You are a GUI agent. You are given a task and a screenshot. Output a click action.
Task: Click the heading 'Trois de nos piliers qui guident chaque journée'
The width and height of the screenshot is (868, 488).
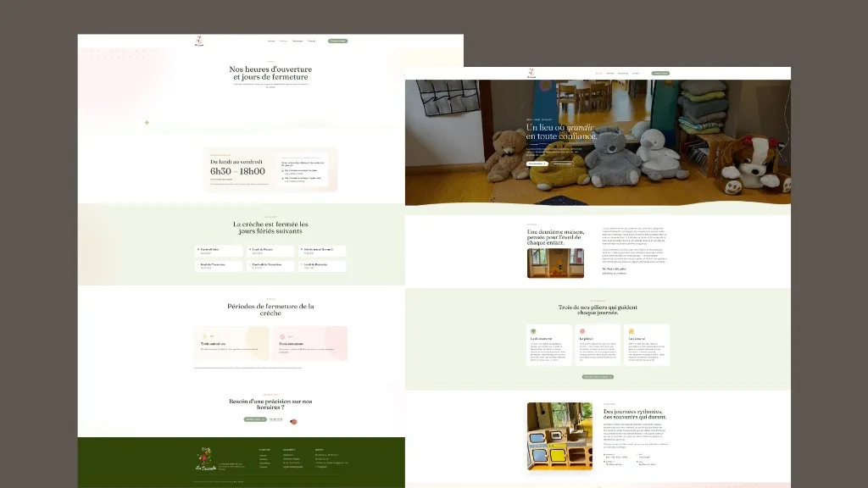598,310
